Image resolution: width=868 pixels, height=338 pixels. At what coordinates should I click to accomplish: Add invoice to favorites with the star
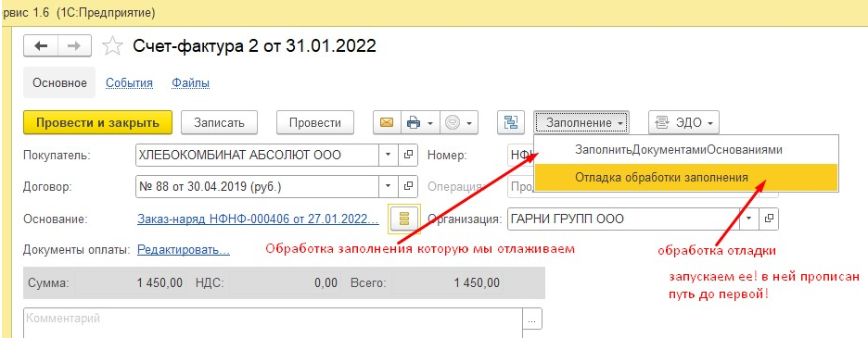[x=112, y=46]
